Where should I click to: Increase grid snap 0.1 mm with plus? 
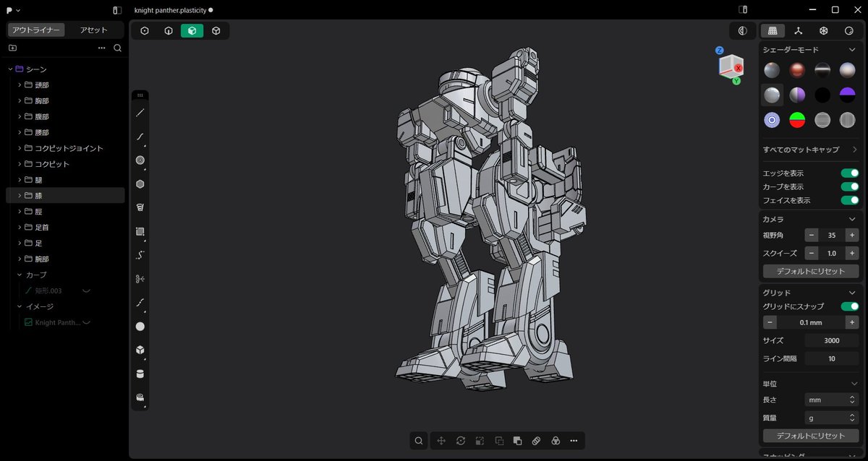click(852, 323)
